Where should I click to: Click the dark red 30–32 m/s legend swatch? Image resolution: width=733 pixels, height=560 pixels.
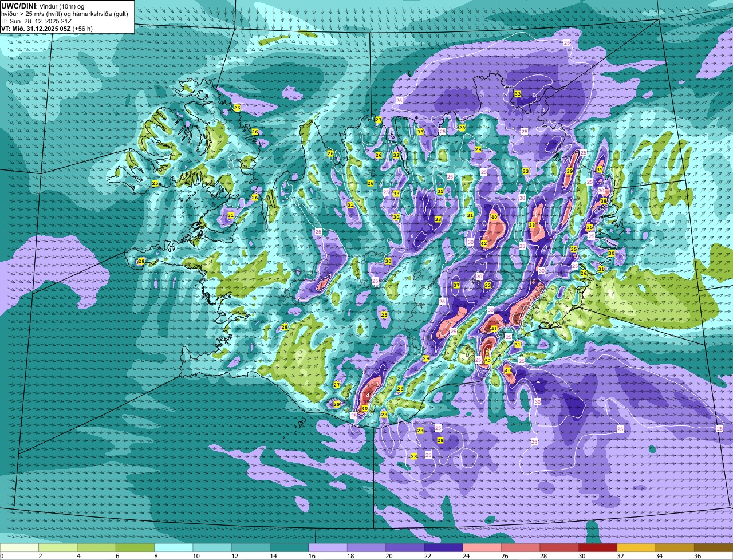[598, 548]
